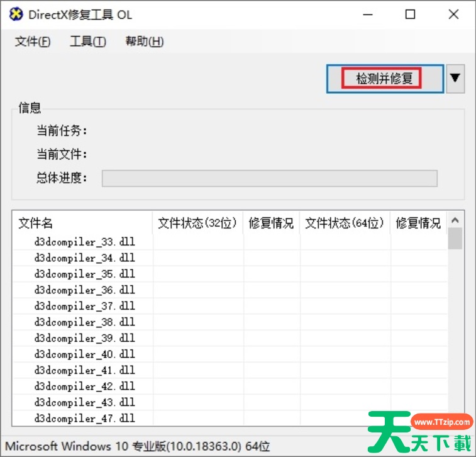Screen dimensions: 476x457
Task: Minimize the DirectX修复工具 window
Action: 368,14
